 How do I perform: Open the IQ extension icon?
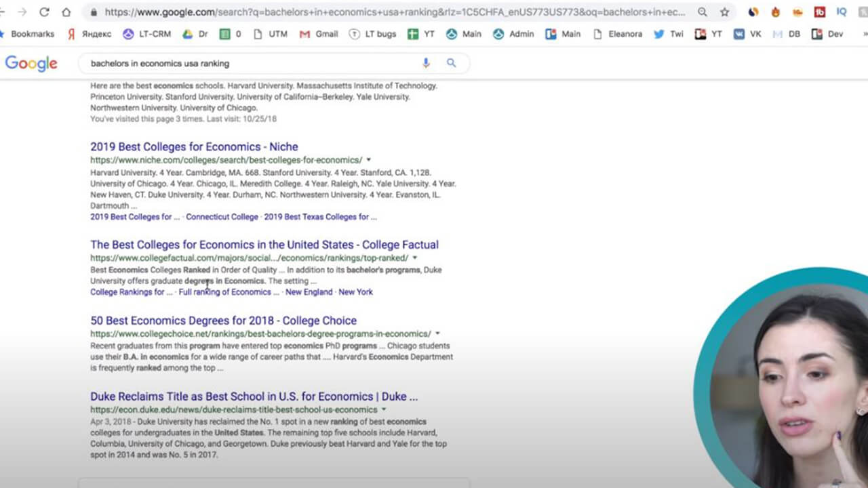coord(842,12)
